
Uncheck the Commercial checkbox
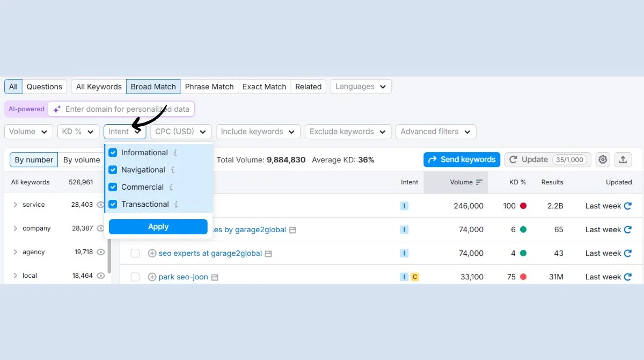coord(113,187)
